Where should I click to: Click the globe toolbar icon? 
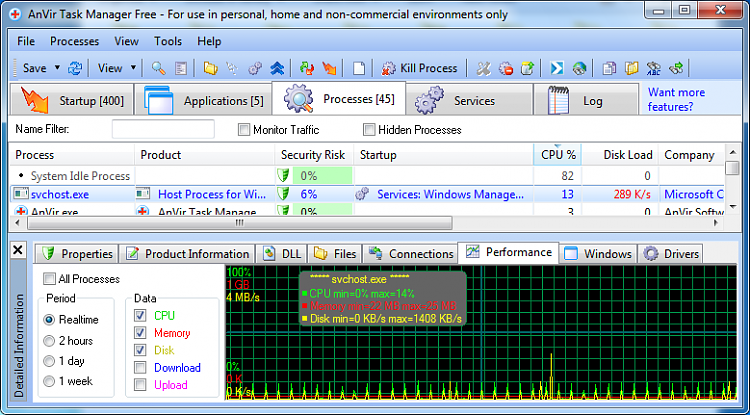click(x=579, y=68)
